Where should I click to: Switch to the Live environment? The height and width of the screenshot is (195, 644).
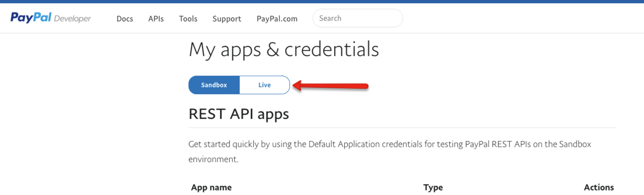tap(265, 85)
